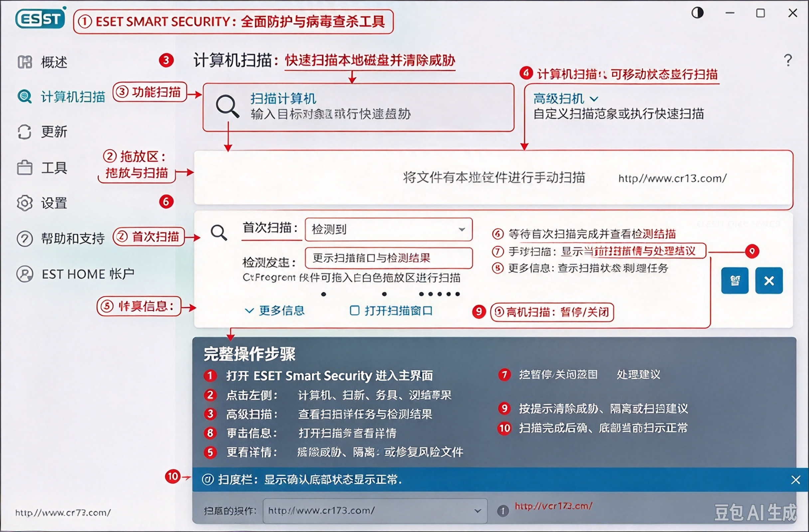Image resolution: width=809 pixels, height=532 pixels.
Task: Click the 设置 gear icon
Action: pyautogui.click(x=25, y=203)
